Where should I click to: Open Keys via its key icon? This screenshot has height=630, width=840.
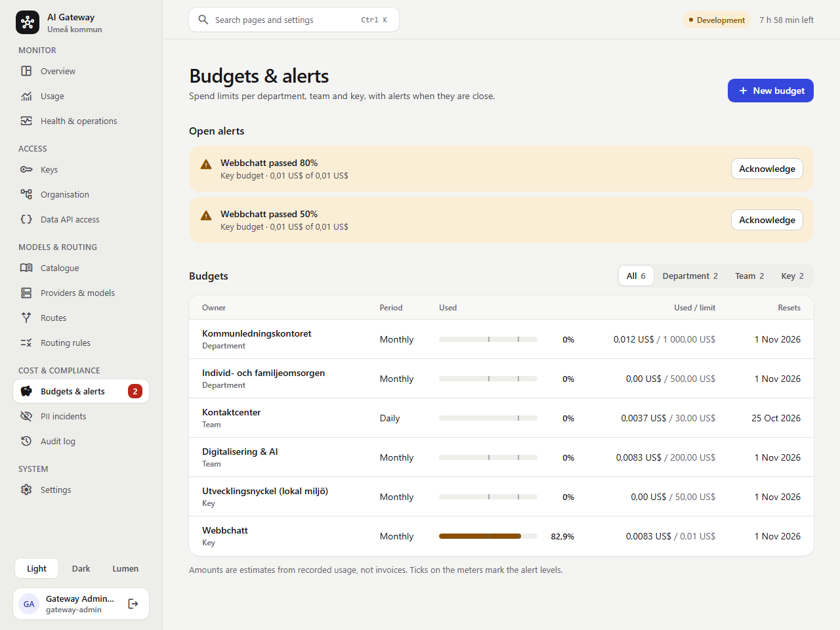[26, 169]
